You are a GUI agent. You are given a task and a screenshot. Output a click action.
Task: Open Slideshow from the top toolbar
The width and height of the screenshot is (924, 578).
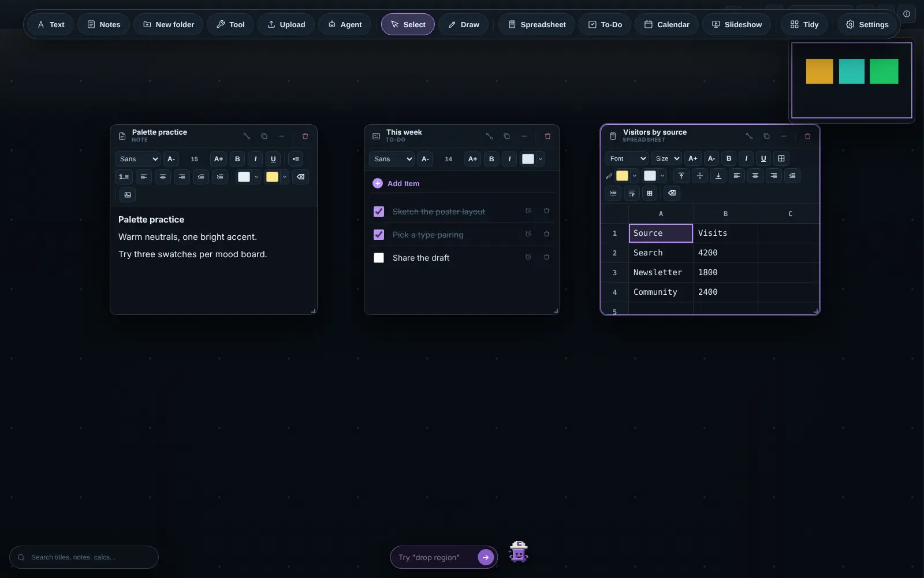pos(736,24)
